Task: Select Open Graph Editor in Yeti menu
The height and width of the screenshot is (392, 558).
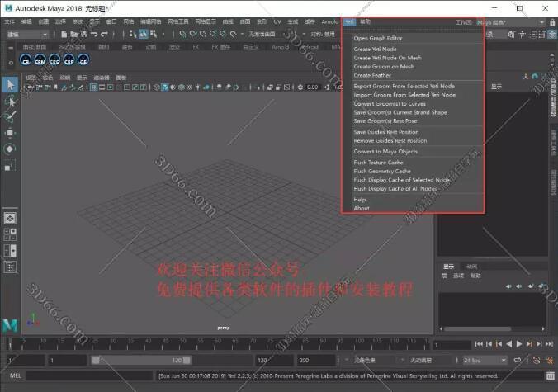Action: (378, 38)
